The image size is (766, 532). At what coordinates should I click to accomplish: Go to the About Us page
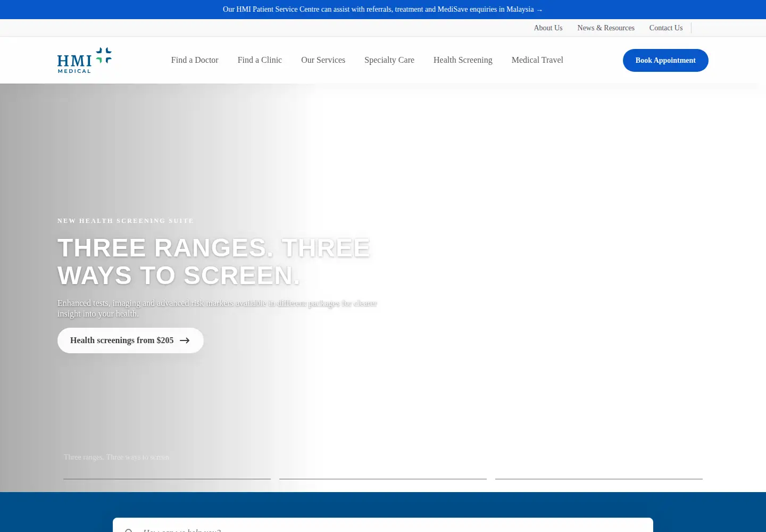(548, 28)
